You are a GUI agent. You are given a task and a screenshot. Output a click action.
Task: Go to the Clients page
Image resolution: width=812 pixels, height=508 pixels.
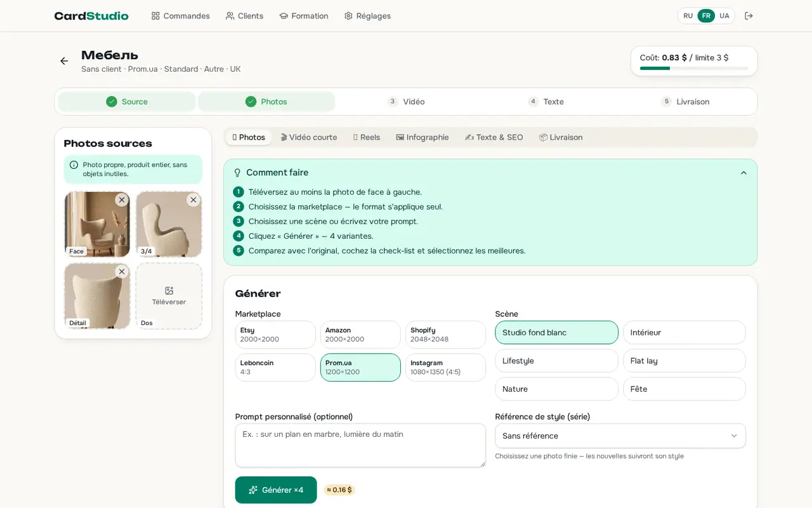[x=244, y=16]
